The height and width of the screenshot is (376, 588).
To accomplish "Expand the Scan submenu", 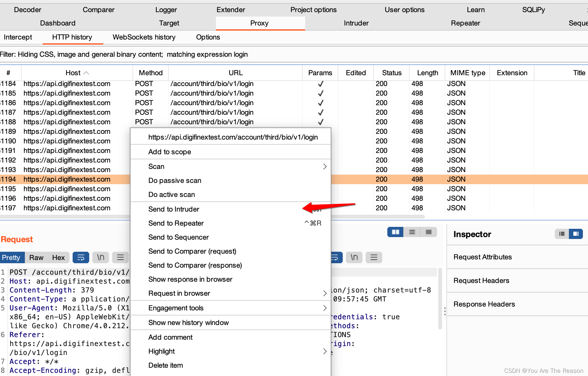I will (325, 166).
